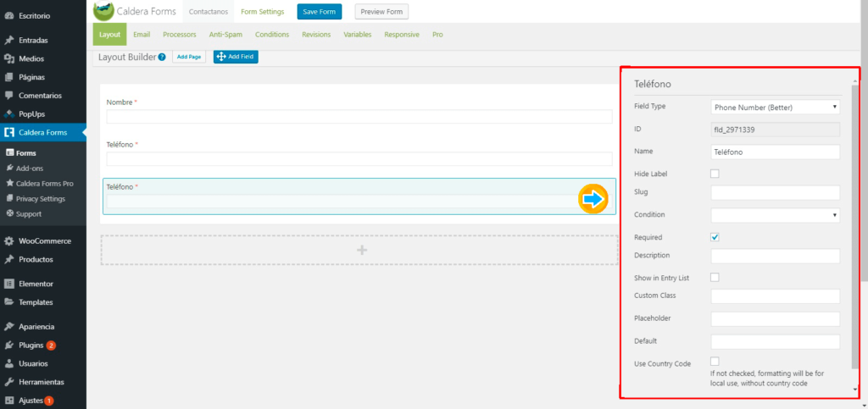Click the Preview Form button
This screenshot has width=868, height=409.
pos(381,12)
